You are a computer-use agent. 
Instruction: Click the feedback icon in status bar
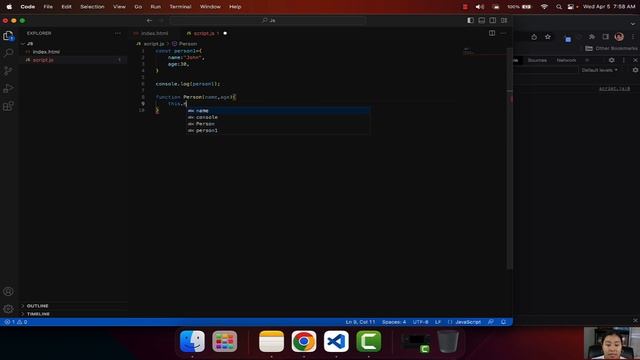[x=491, y=322]
